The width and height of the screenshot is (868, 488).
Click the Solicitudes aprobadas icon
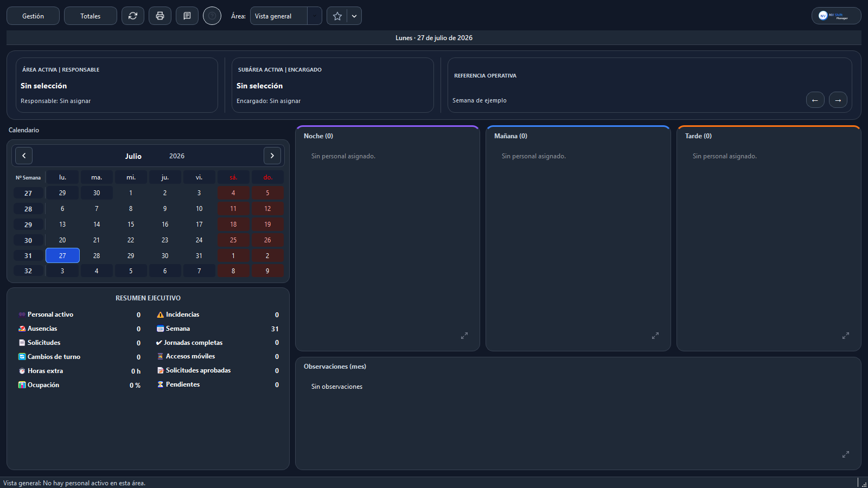(x=161, y=370)
